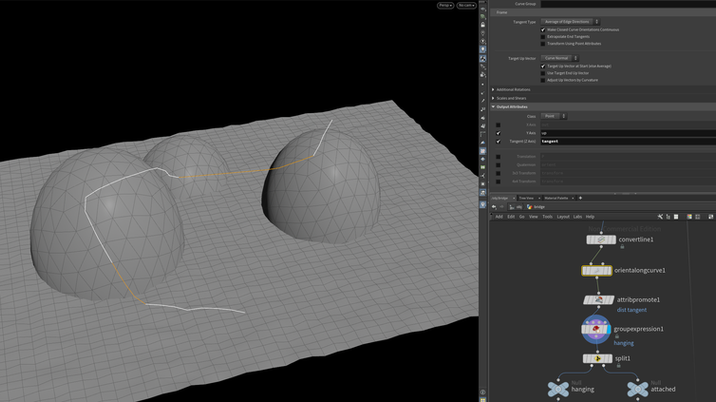Enable Extrapolate End Tangents checkbox
716x402 pixels.
[543, 37]
